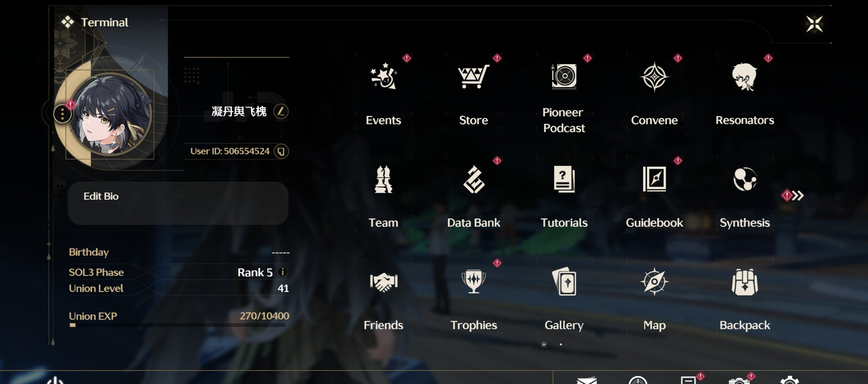Click the Union EXP progress bar
Viewport: 868px width, 384px height.
click(x=178, y=325)
